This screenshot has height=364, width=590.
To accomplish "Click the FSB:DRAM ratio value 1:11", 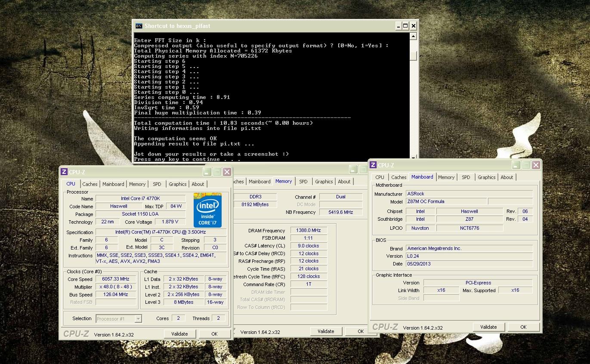I will pos(309,238).
